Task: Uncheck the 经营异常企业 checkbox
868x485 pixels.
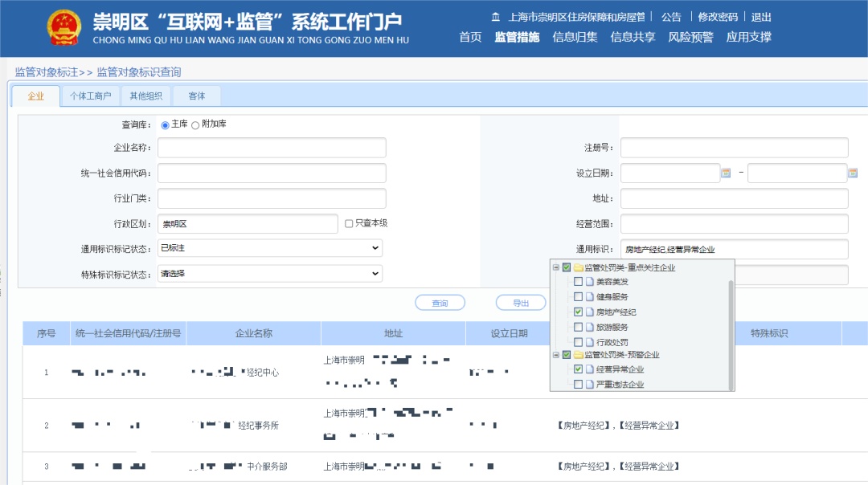Action: coord(578,369)
